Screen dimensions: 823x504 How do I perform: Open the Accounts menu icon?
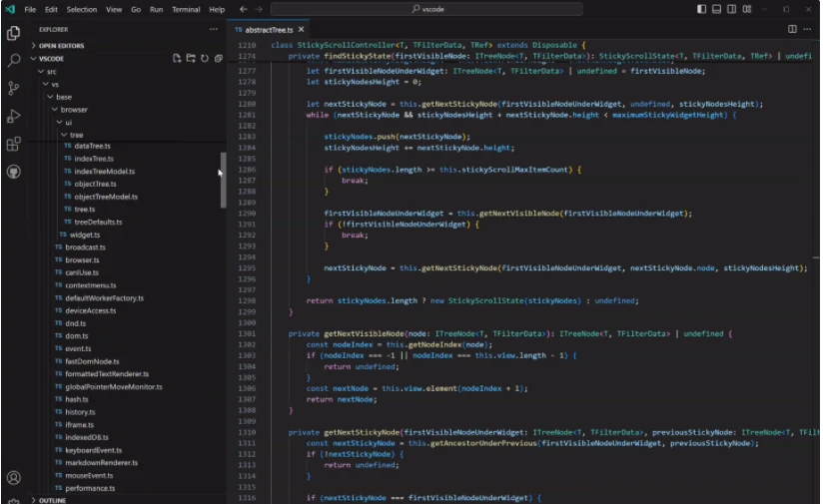pyautogui.click(x=14, y=478)
